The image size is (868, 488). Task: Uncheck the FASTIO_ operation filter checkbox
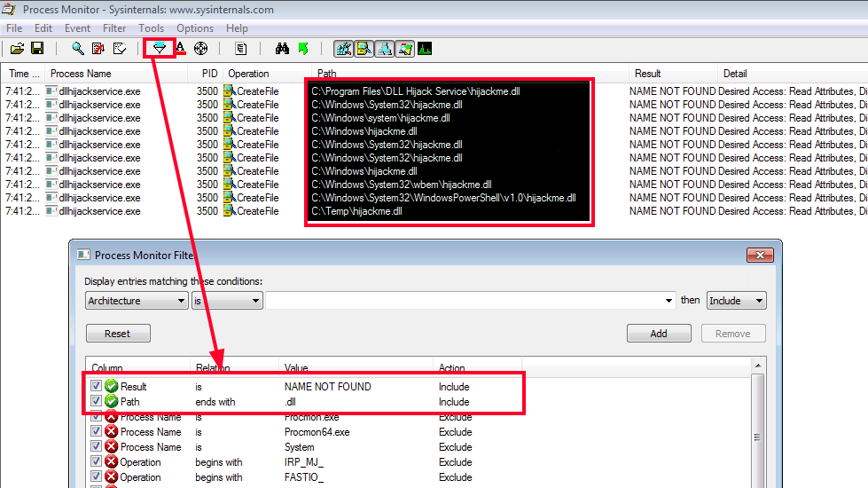96,476
